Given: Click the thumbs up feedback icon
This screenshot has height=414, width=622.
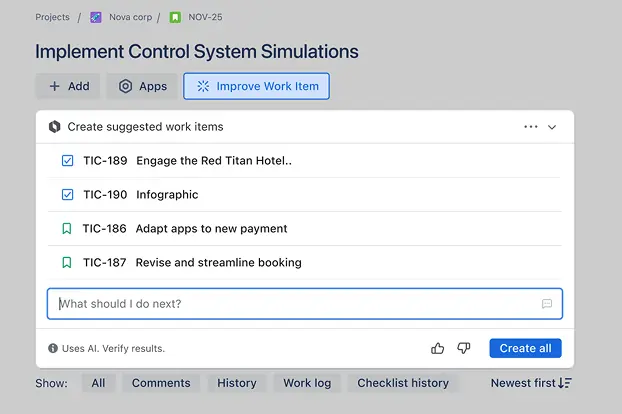Looking at the screenshot, I should 437,348.
